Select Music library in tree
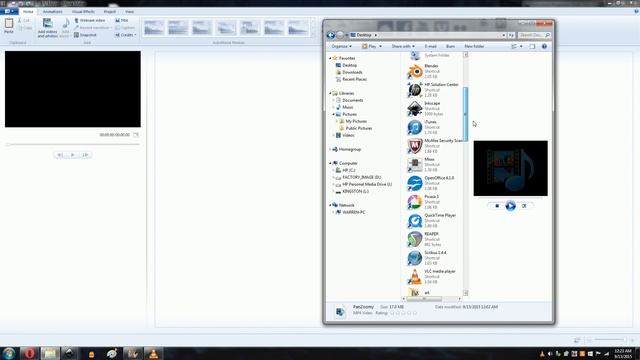 tap(344, 107)
